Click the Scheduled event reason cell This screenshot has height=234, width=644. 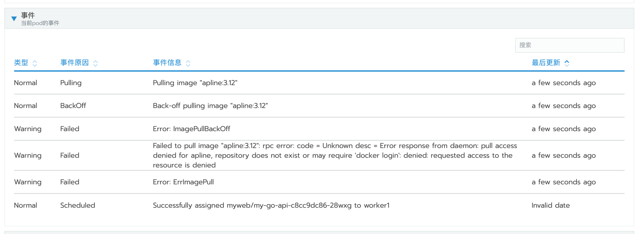pos(78,205)
